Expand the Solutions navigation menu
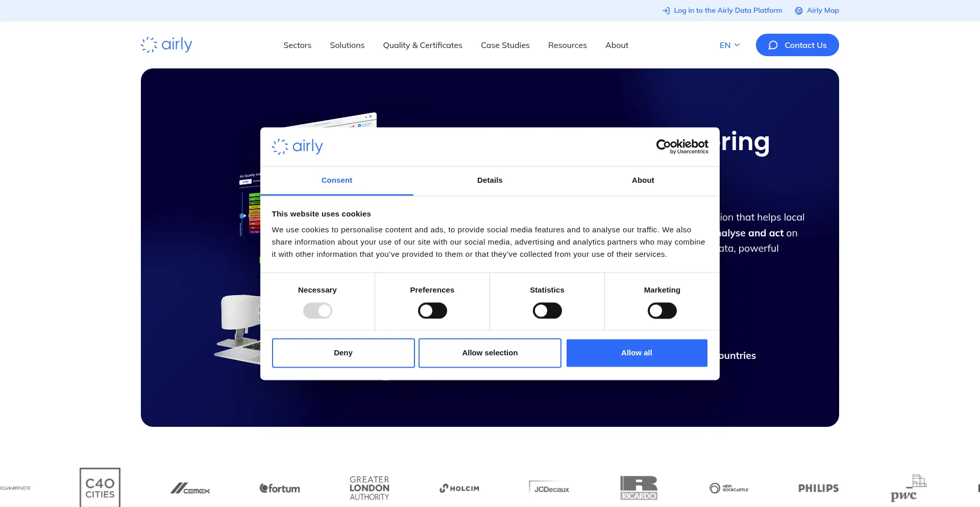The width and height of the screenshot is (980, 507). [x=347, y=45]
